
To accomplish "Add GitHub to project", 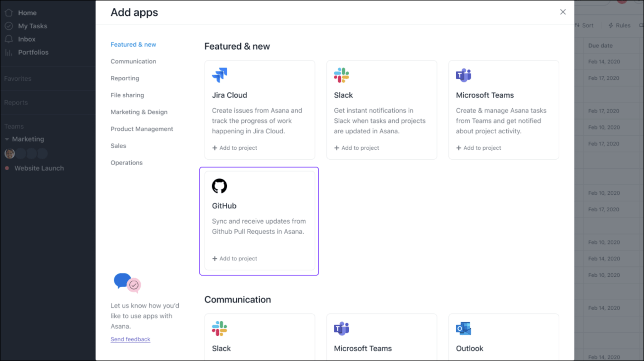I will [x=235, y=258].
